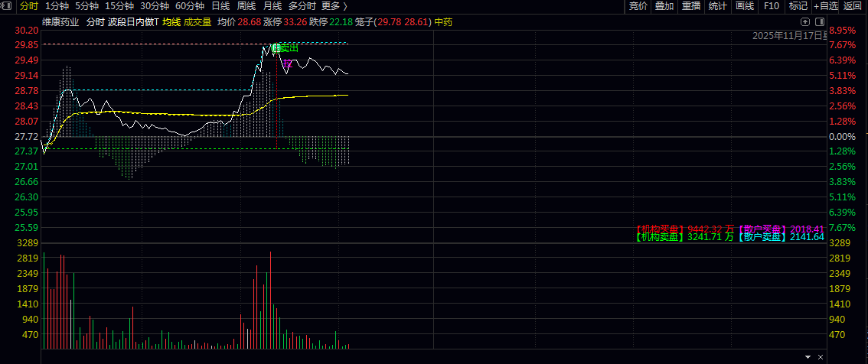868x364 pixels.
Task: Click the 8.95% right axis label
Action: click(843, 29)
